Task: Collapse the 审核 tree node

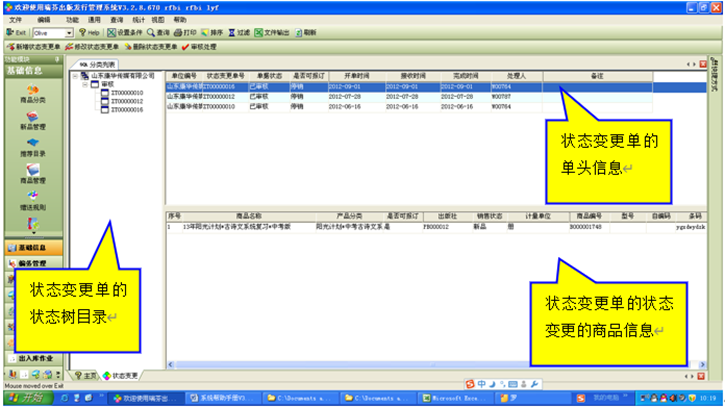Action: point(86,84)
